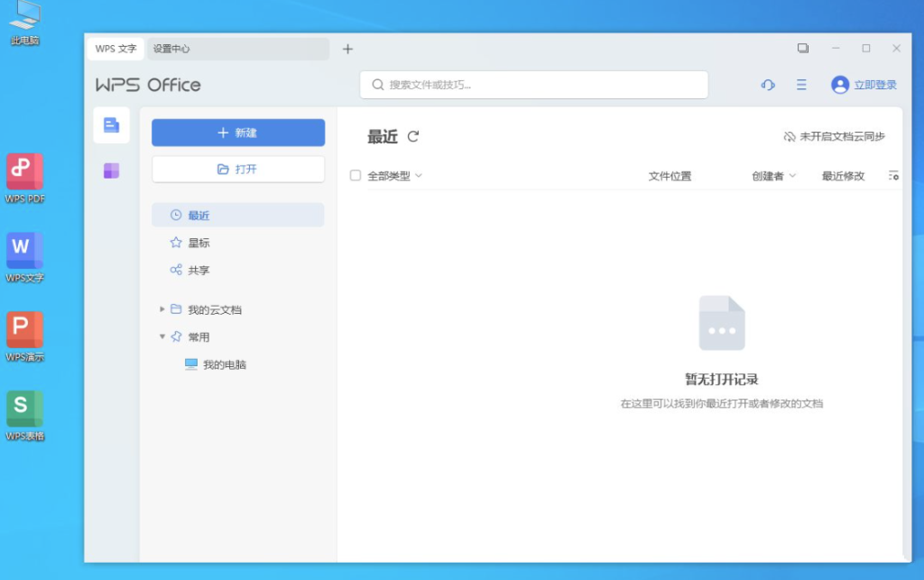Select 最近 in the navigation list
The width and height of the screenshot is (924, 580).
pyautogui.click(x=238, y=215)
